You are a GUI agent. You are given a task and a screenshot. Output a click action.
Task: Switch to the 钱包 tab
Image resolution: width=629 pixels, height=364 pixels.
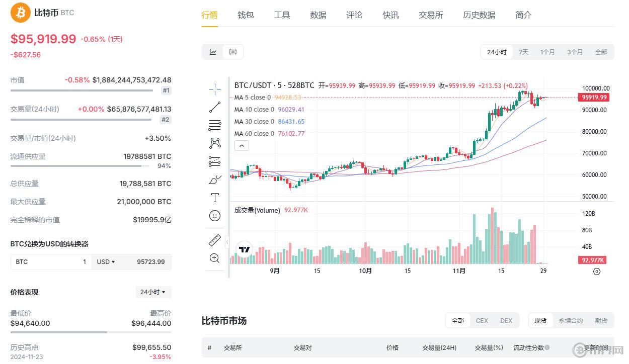[x=246, y=15]
